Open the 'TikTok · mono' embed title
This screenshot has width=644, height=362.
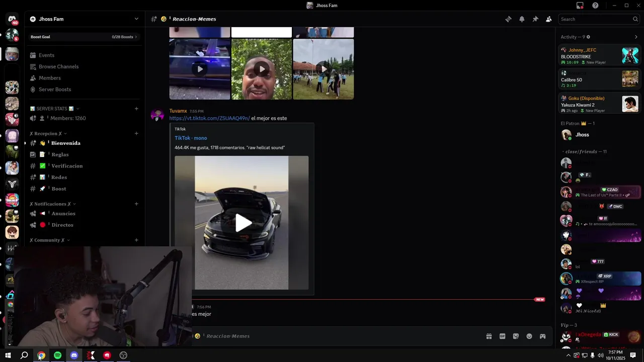[191, 138]
